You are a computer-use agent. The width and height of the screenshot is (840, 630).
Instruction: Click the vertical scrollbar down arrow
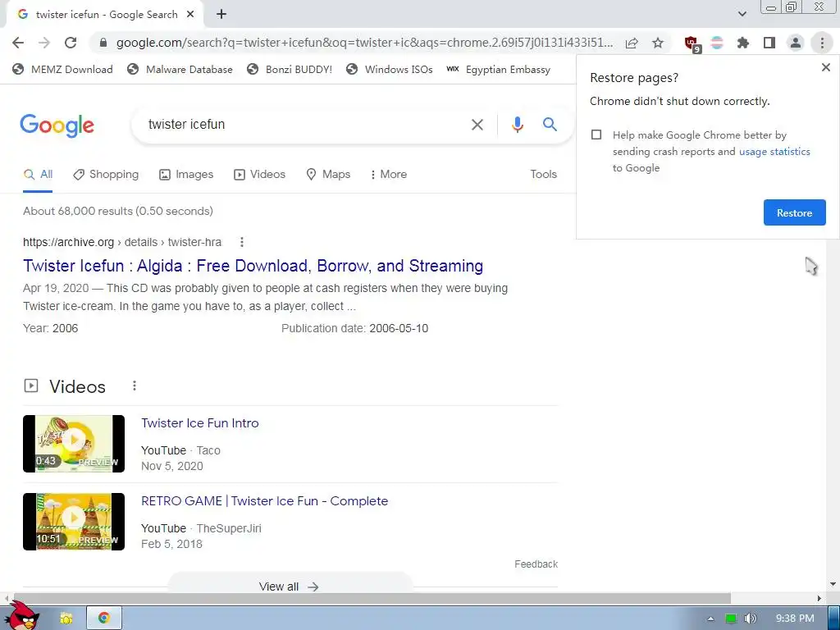tap(833, 584)
